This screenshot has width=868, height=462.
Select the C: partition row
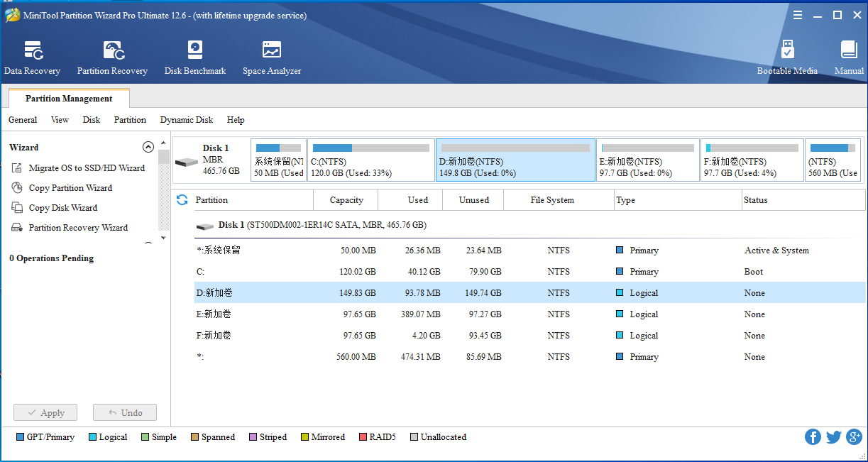(x=529, y=272)
